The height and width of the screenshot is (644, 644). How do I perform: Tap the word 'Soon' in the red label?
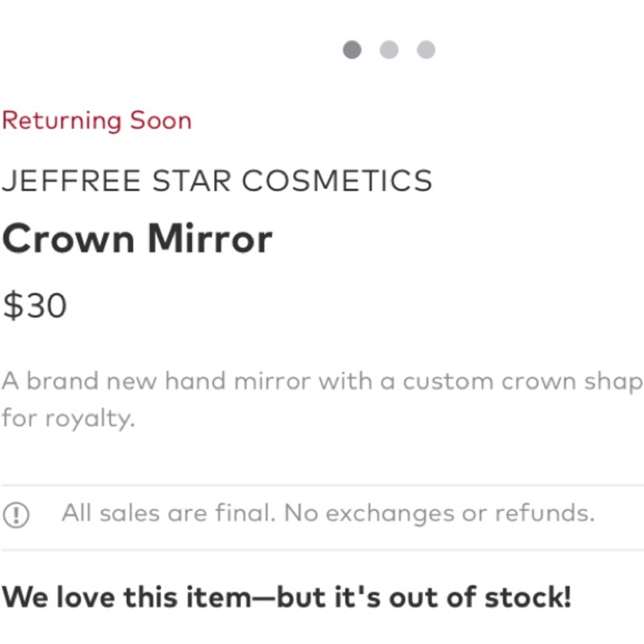(161, 120)
